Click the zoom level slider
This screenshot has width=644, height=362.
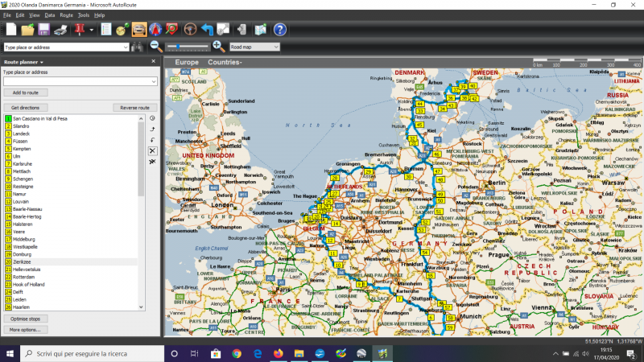(x=188, y=47)
